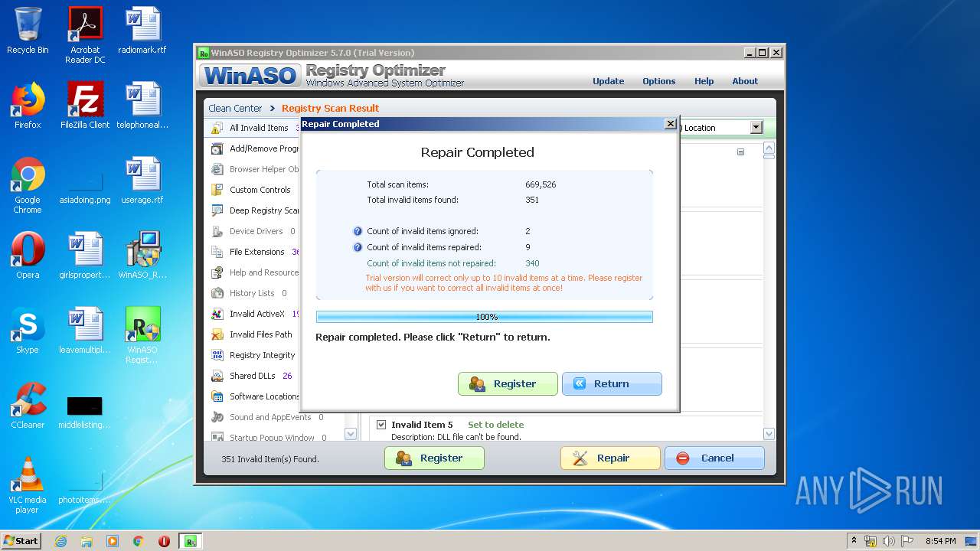Click the Return button in the Repair Completed dialog

pos(612,383)
